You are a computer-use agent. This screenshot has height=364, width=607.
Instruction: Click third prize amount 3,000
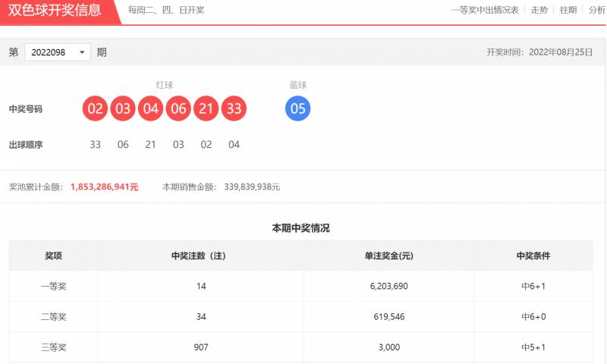(389, 347)
